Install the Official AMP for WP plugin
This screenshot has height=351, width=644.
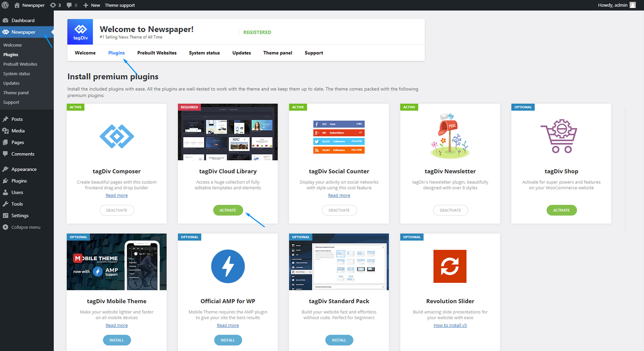[x=228, y=340]
